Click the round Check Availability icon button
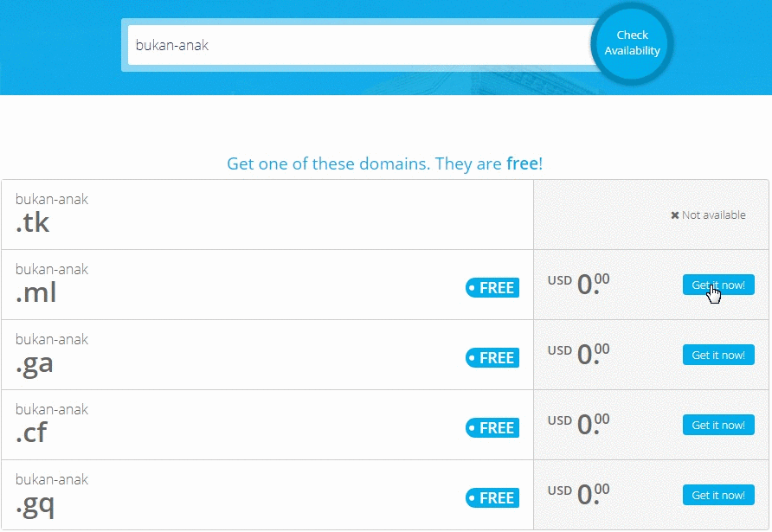 click(632, 42)
